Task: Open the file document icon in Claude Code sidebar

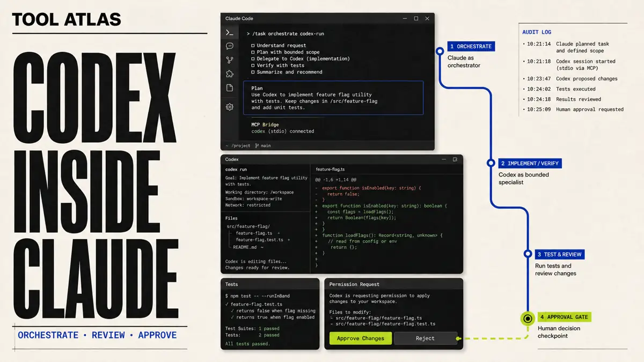Action: [x=230, y=87]
